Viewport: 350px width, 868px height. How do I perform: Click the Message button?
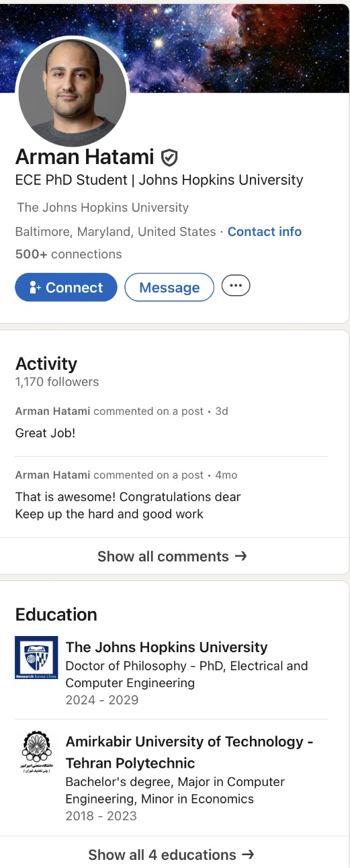click(x=169, y=287)
